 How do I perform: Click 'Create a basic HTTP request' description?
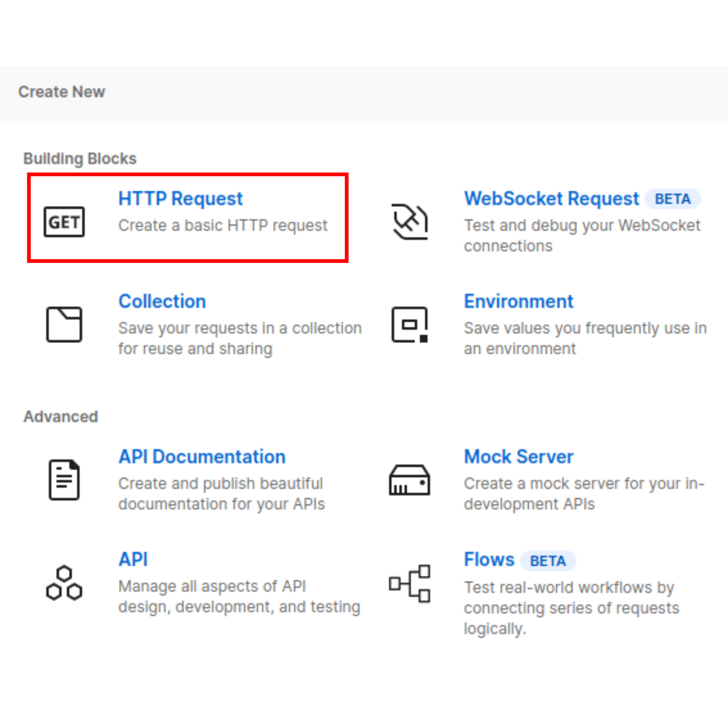223,225
